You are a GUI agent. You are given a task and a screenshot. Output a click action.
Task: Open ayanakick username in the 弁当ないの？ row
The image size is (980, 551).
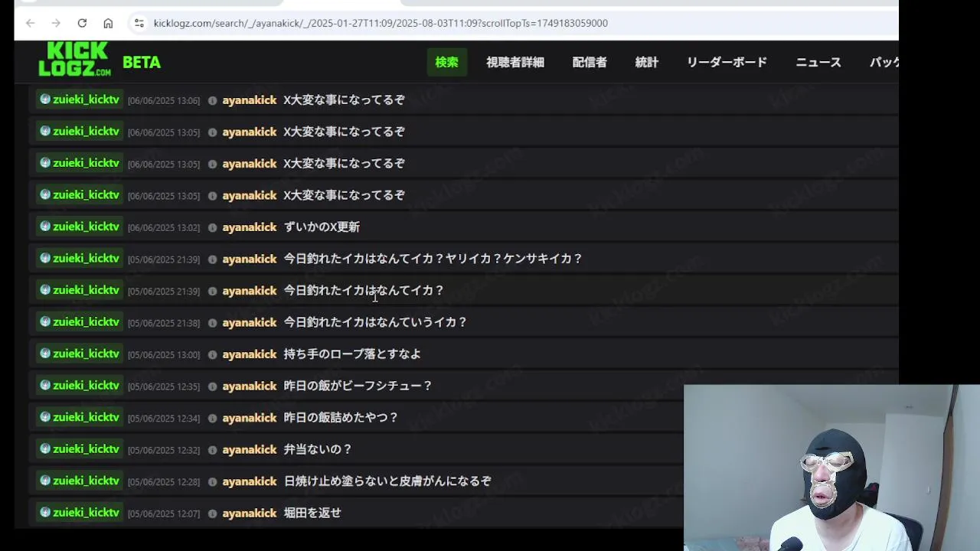(250, 450)
